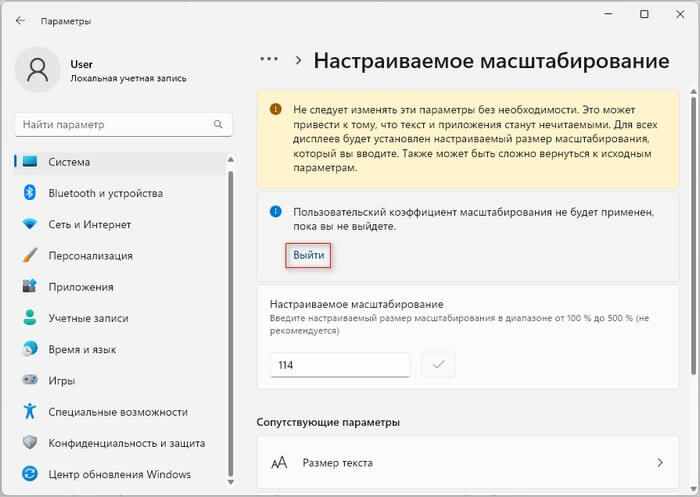Click the Размер текста AA icon
700x497 pixels.
(279, 463)
